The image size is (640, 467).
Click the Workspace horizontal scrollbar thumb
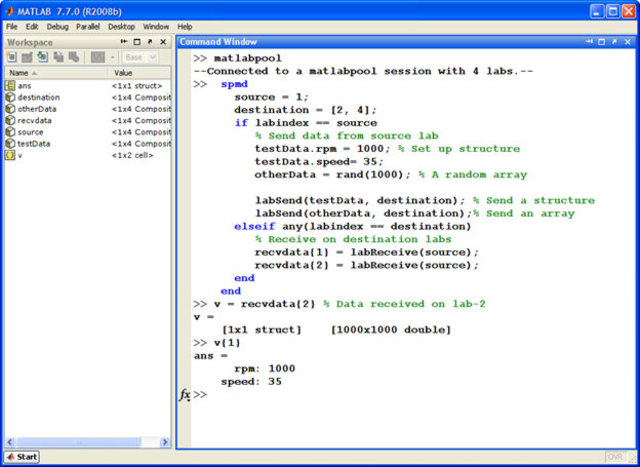click(x=79, y=442)
